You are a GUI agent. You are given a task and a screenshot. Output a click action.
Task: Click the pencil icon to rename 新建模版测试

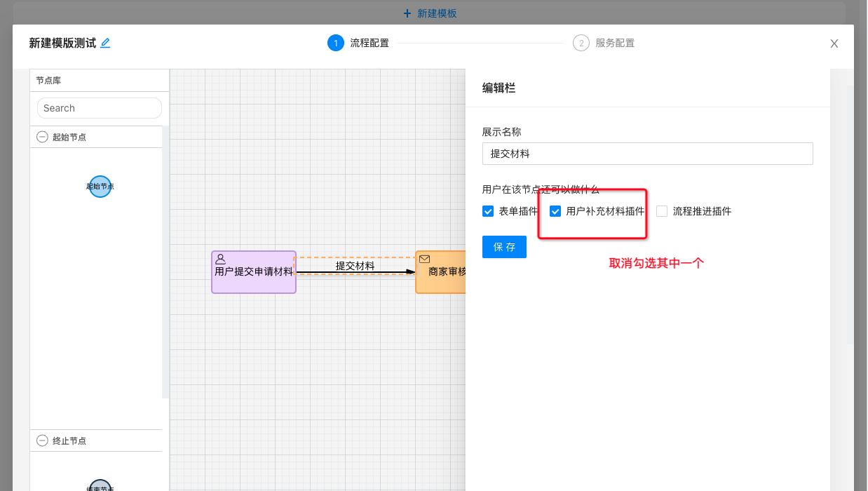point(105,43)
